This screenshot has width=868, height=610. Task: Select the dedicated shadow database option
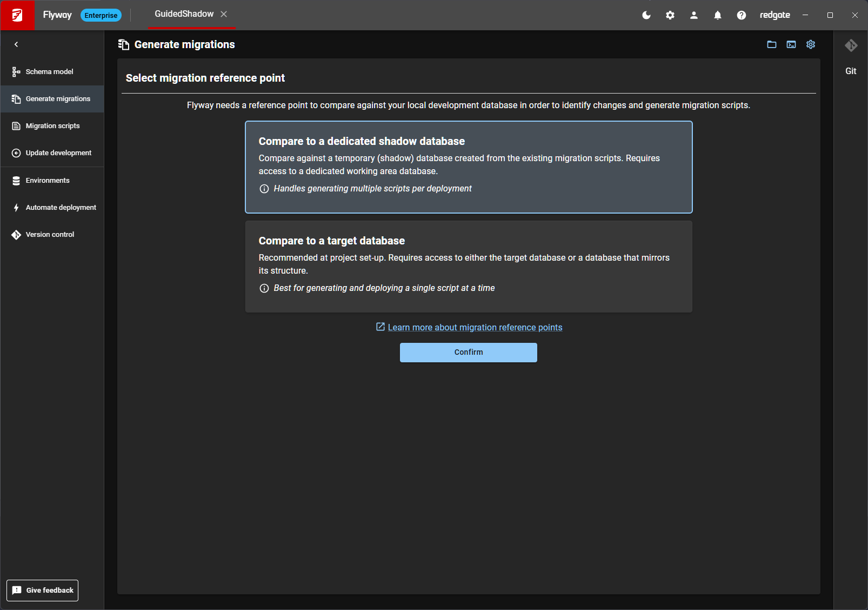(468, 167)
